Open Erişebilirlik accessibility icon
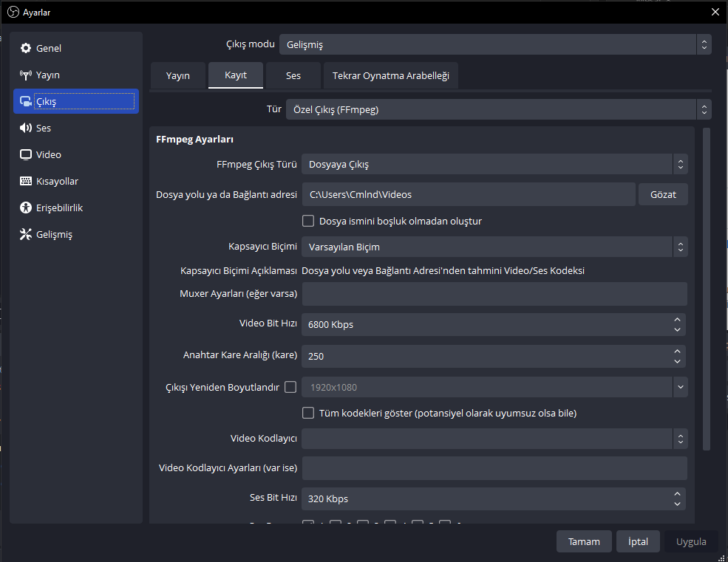This screenshot has height=562, width=728. point(26,208)
